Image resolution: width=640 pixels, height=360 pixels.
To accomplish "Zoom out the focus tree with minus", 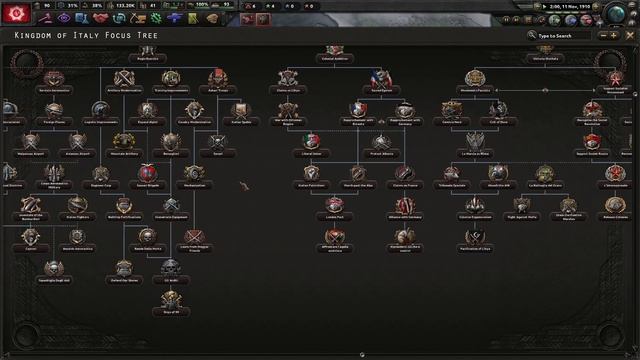I will coord(604,36).
